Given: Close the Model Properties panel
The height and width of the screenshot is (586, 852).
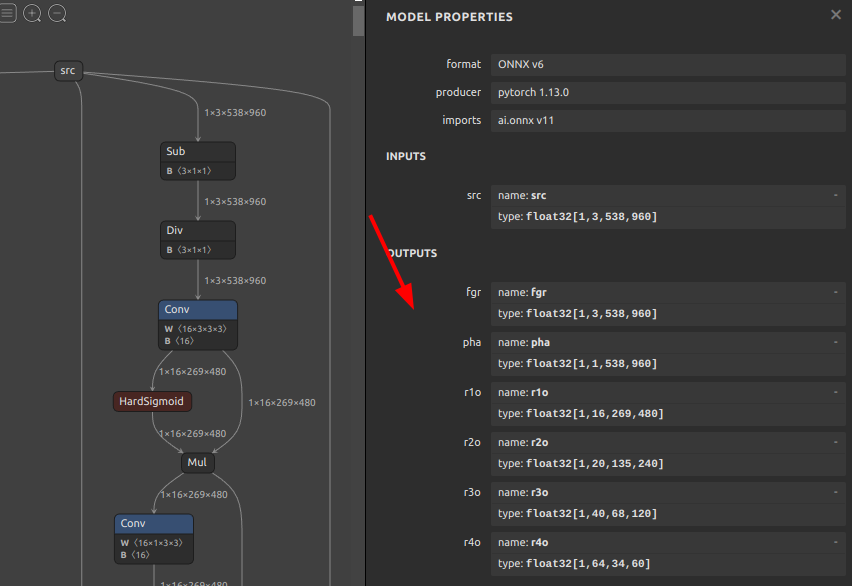Looking at the screenshot, I should pyautogui.click(x=836, y=15).
